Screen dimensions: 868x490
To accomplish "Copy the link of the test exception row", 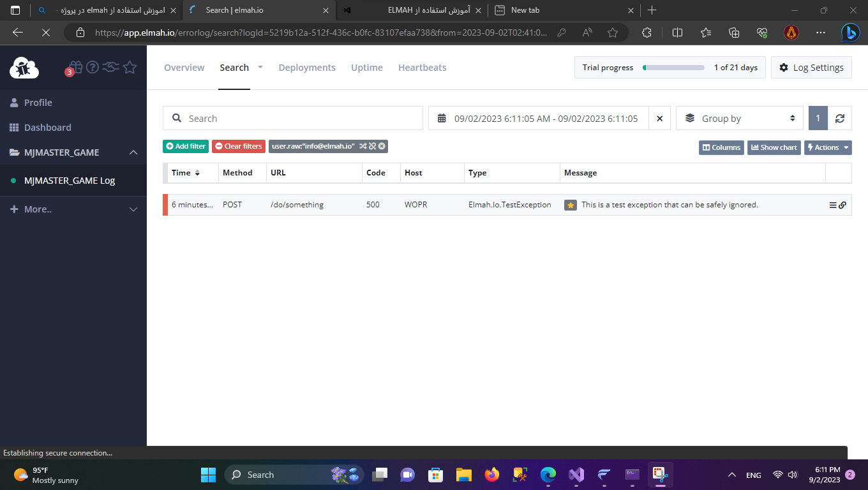I will 842,205.
